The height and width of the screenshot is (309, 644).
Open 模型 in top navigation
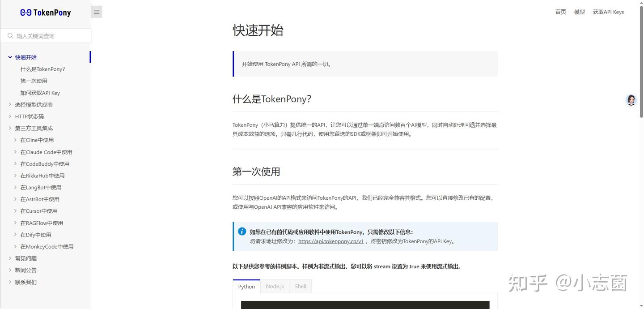pyautogui.click(x=579, y=12)
